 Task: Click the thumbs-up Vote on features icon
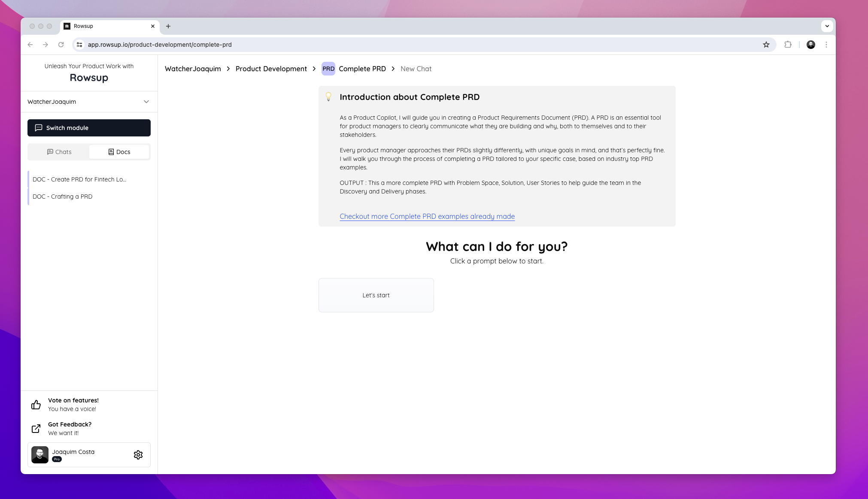(x=36, y=405)
